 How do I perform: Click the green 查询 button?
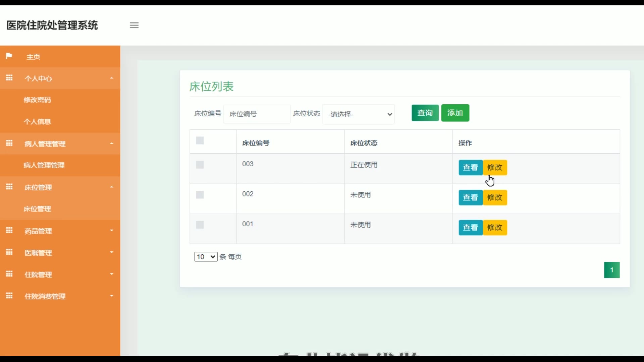(x=425, y=113)
